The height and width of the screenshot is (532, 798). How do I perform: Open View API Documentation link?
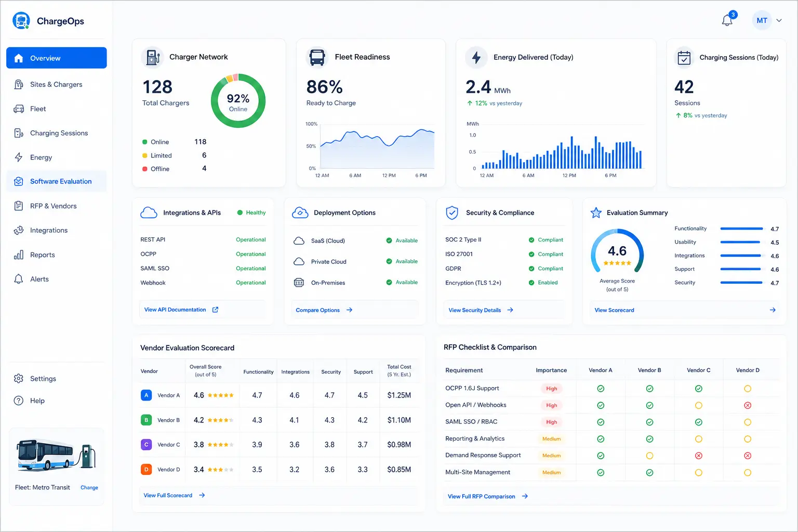(181, 310)
